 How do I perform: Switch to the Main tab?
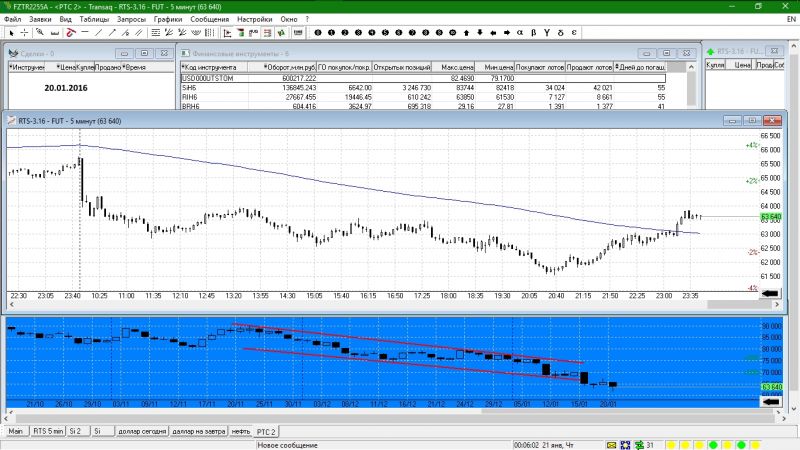[x=16, y=431]
